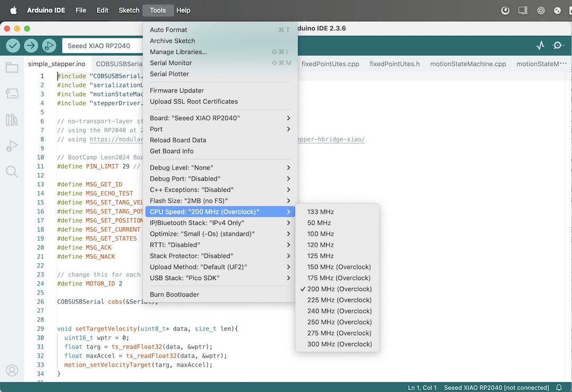Click the Upload arrow icon

(x=31, y=46)
